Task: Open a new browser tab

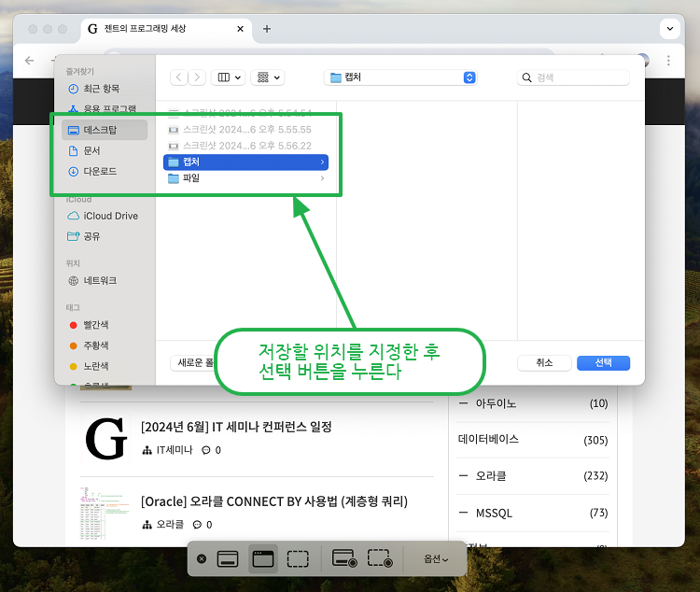Action: click(267, 29)
